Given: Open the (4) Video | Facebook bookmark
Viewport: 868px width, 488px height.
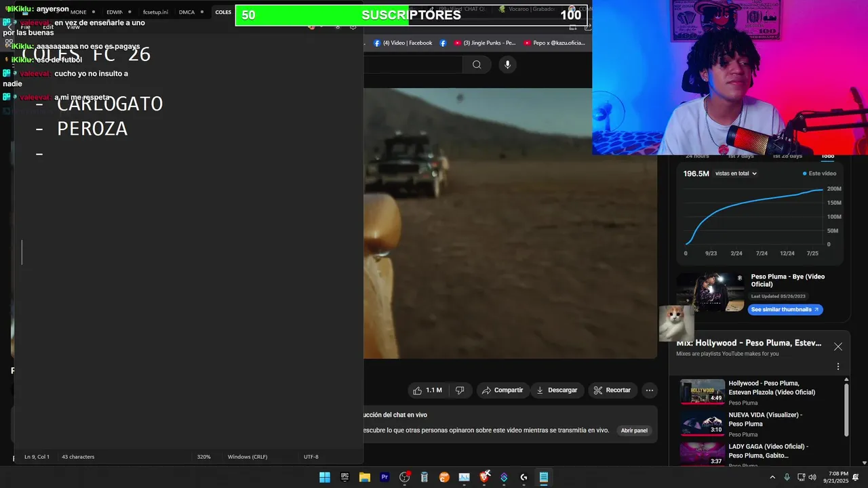Looking at the screenshot, I should click(403, 43).
